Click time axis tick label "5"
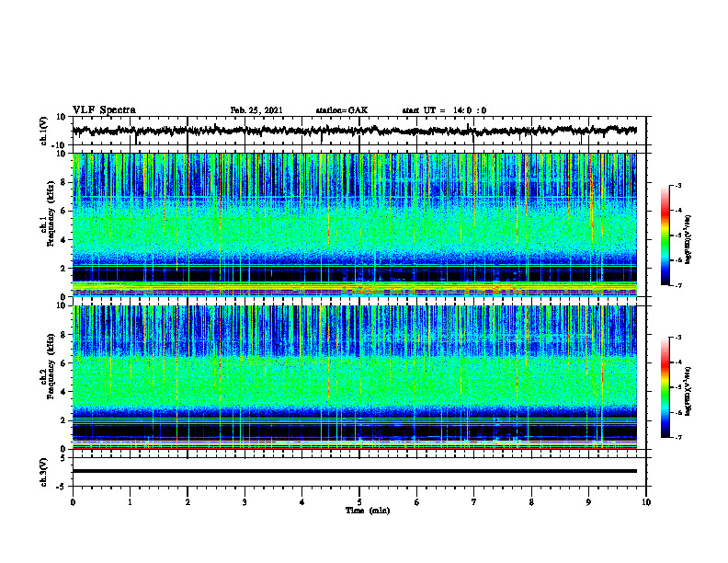 point(359,502)
